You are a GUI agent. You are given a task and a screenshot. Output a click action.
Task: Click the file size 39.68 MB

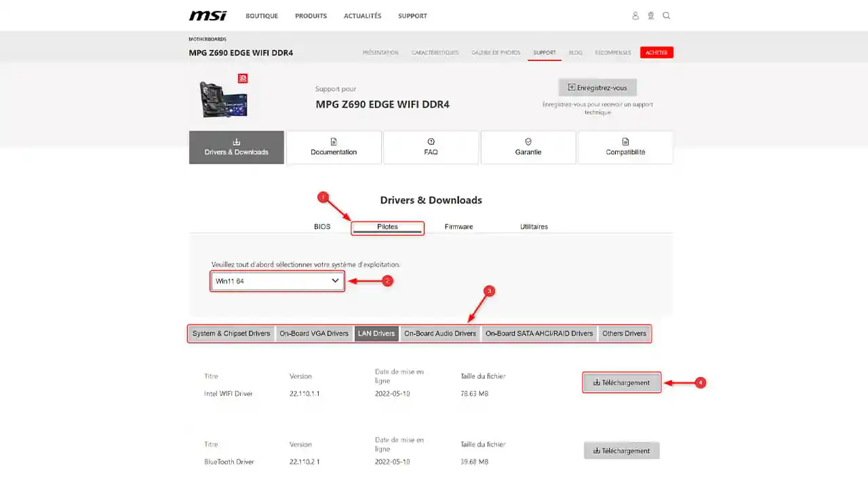[475, 462]
